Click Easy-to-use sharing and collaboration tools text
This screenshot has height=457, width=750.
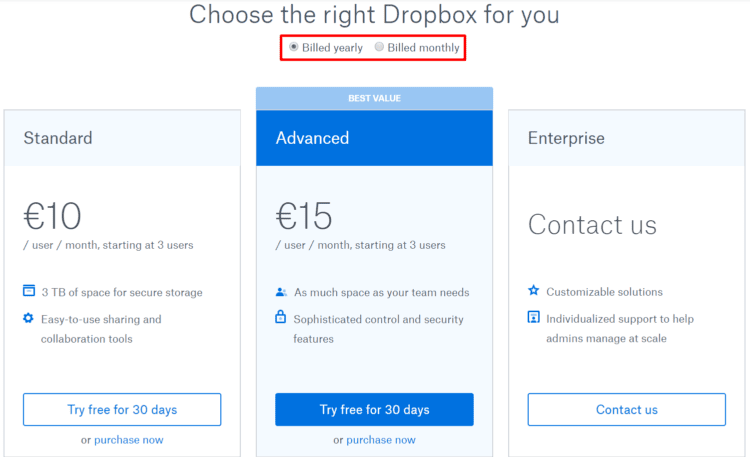tap(101, 329)
